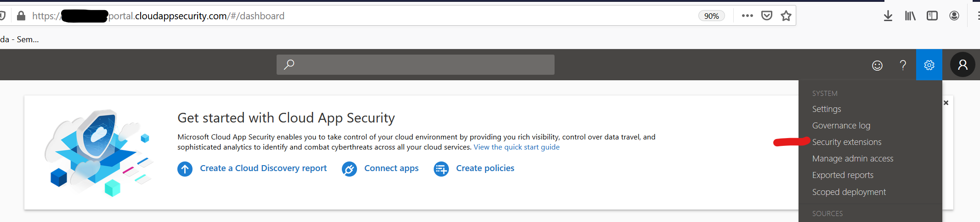Open page actions three-dots menu
The height and width of the screenshot is (222, 980).
(x=748, y=16)
